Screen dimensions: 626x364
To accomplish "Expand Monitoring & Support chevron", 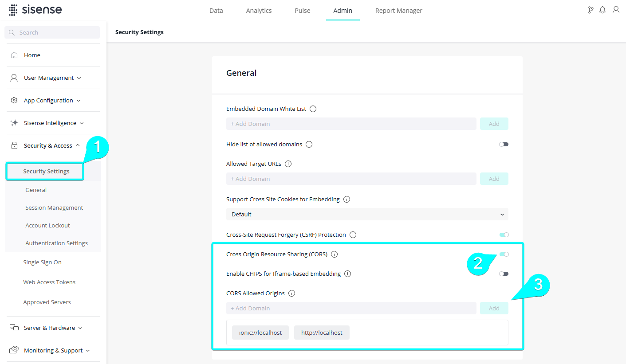I will pyautogui.click(x=88, y=351).
